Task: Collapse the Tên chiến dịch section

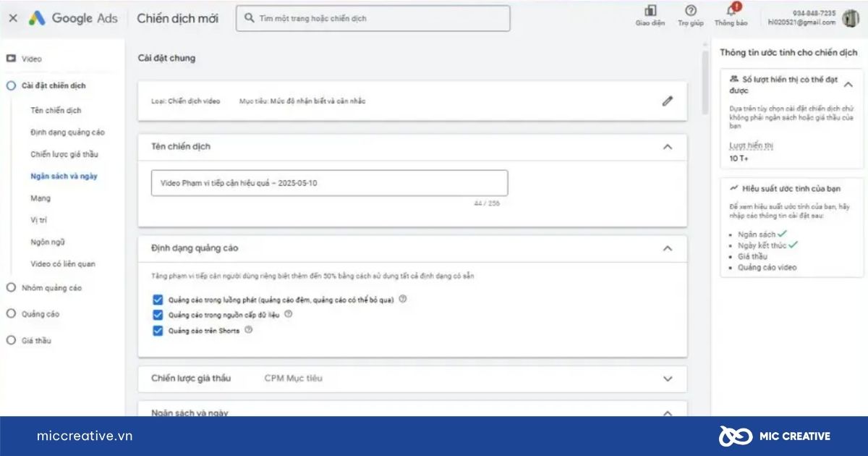Action: [667, 147]
